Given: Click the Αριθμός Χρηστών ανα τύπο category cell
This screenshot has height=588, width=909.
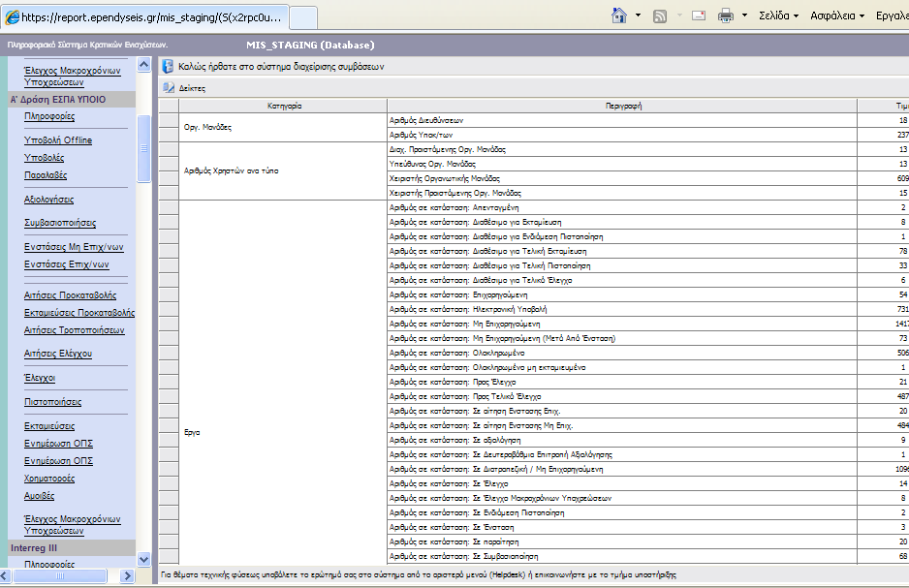Looking at the screenshot, I should tap(284, 170).
